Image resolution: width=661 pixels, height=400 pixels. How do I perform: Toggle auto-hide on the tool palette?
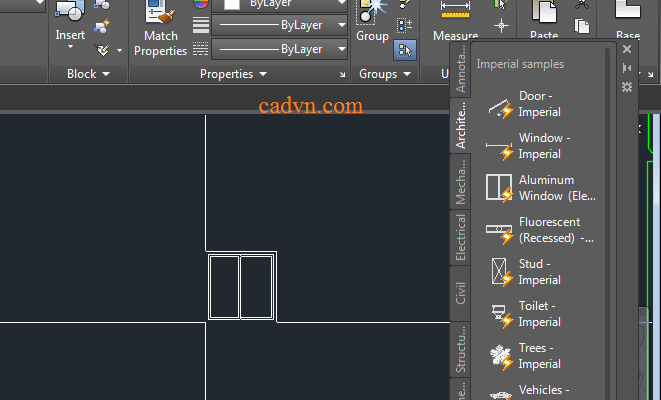point(627,68)
